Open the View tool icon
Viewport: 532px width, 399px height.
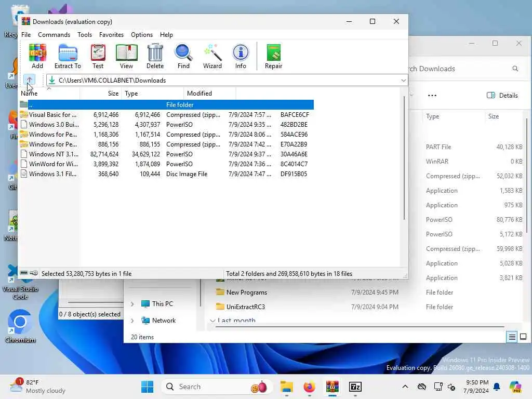point(126,56)
